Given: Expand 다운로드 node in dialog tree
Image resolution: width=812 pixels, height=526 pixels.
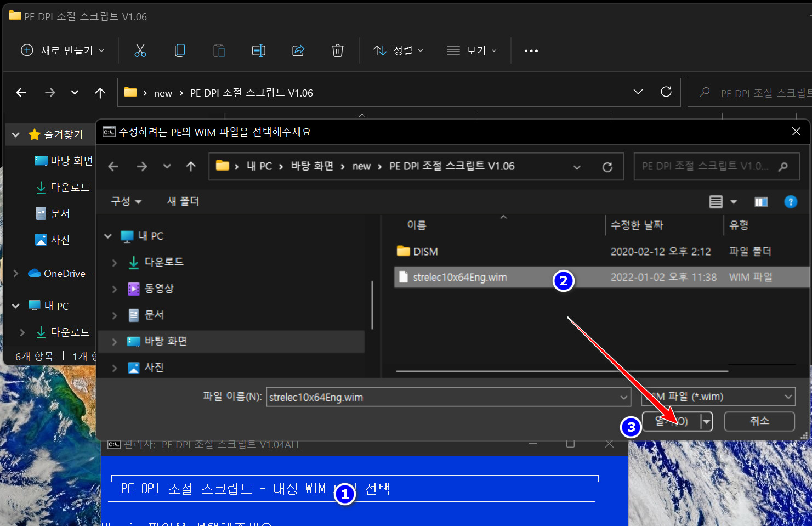Looking at the screenshot, I should [x=115, y=263].
